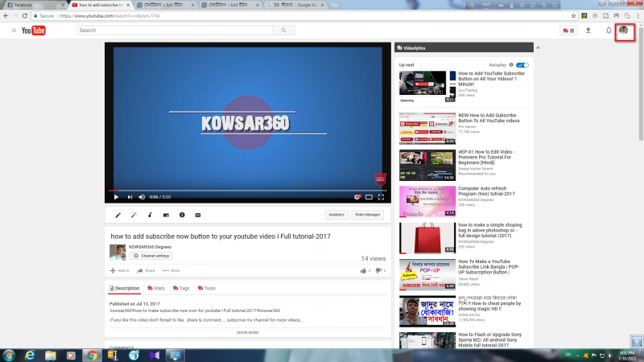Focus the YouTube Search field
Screen dimensions: 644x362
point(175,31)
